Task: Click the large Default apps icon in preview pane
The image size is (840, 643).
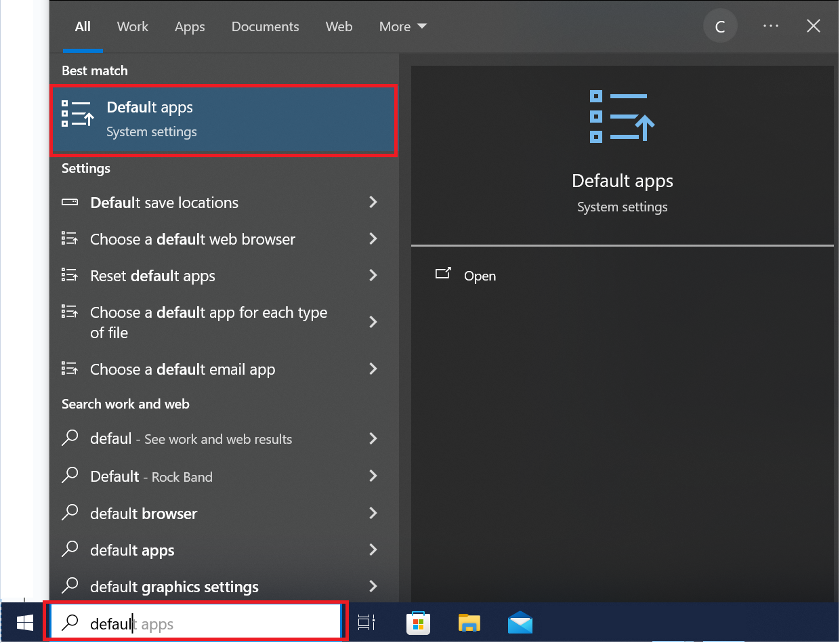Action: (x=622, y=118)
